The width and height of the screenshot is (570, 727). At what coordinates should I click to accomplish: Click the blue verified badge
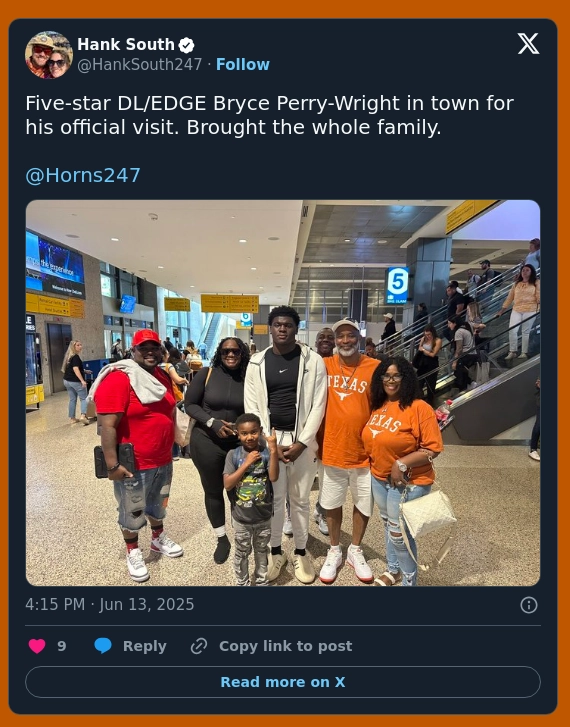[186, 45]
